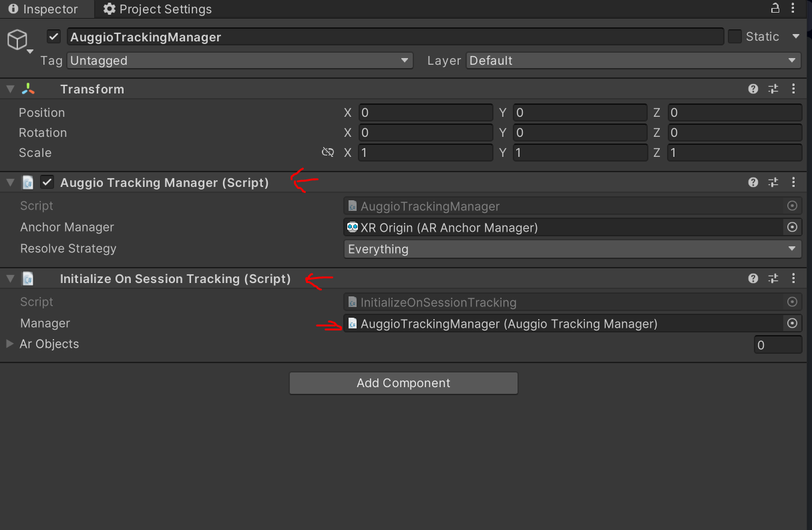Screen dimensions: 812x530
Task: Click the Manager field object picker icon
Action: coord(792,324)
